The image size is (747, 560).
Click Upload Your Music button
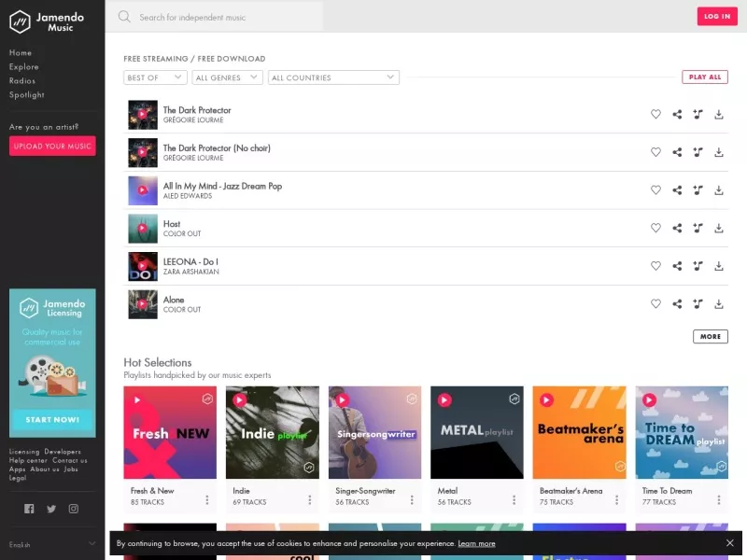point(52,147)
